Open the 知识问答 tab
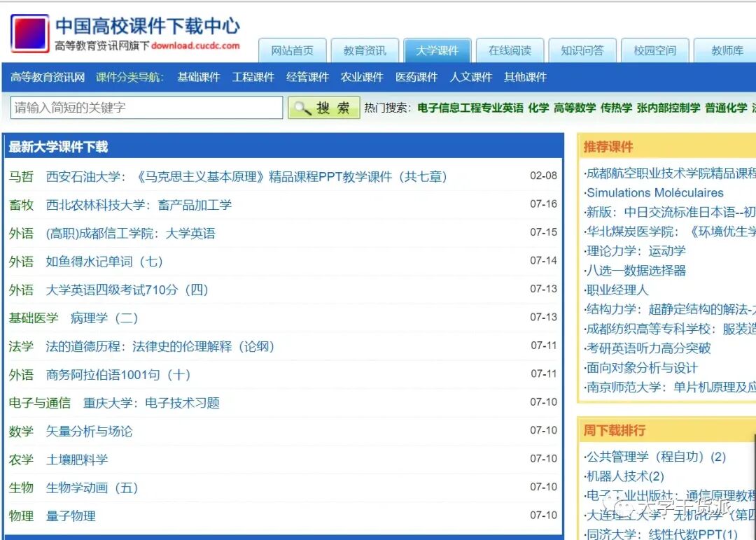Screen dimensions: 756x540 click(582, 50)
